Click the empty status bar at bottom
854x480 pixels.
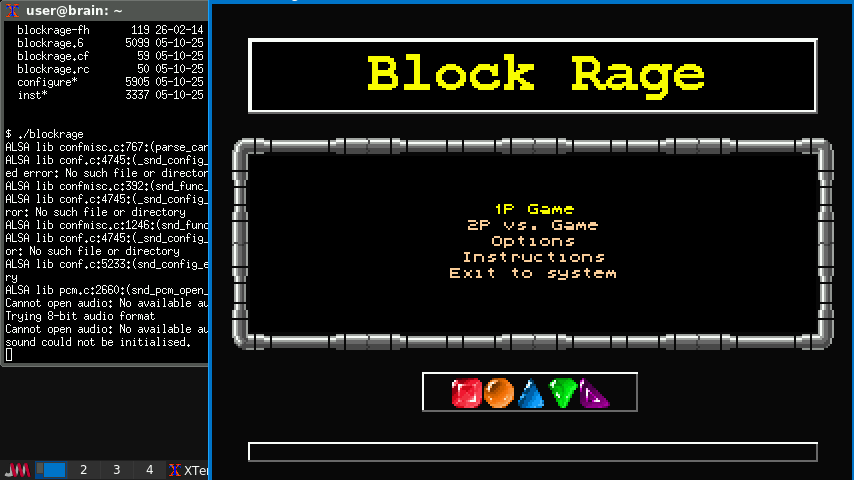[533, 452]
